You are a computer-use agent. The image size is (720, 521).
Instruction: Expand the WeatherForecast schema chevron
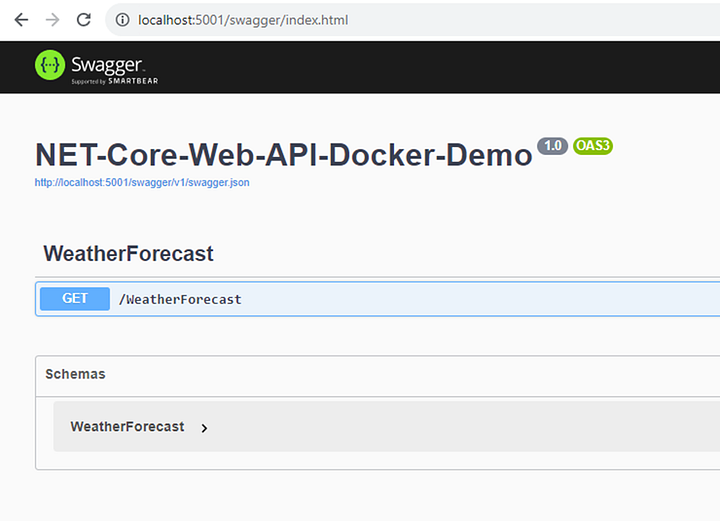[204, 428]
